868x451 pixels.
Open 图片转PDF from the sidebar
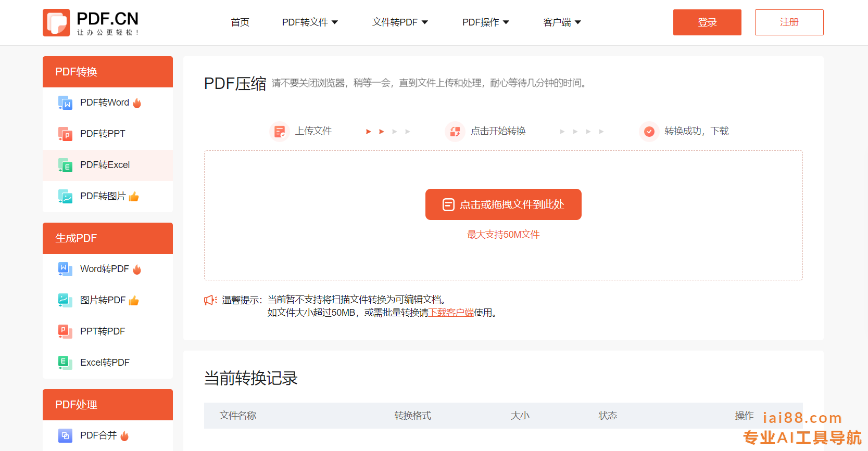108,301
